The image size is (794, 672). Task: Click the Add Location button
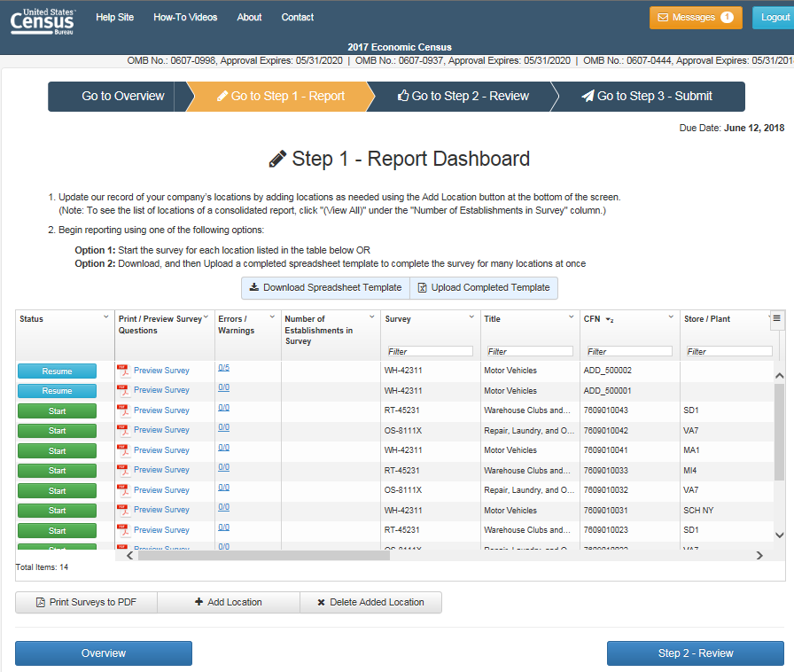pos(229,602)
